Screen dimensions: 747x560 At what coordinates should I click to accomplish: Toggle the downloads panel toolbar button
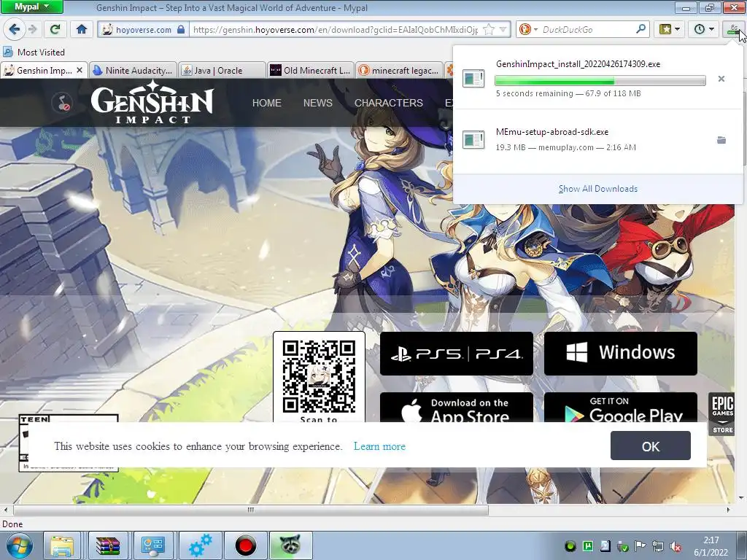click(x=733, y=29)
